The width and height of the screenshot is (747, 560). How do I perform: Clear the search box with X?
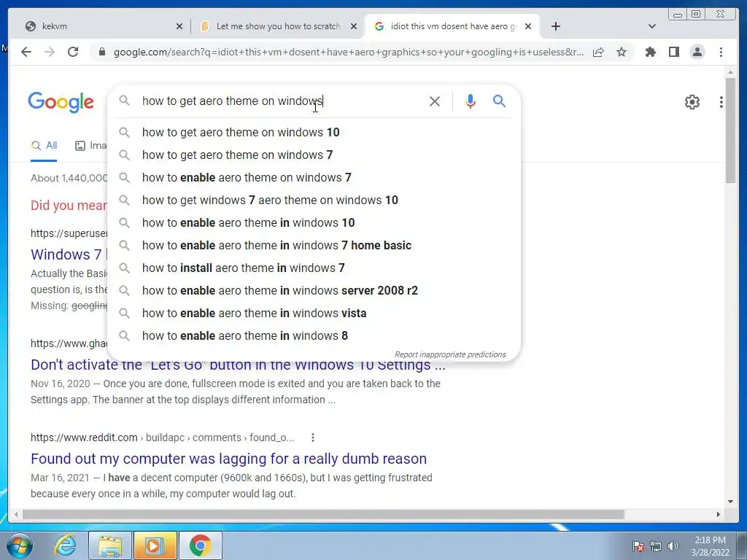pos(435,101)
